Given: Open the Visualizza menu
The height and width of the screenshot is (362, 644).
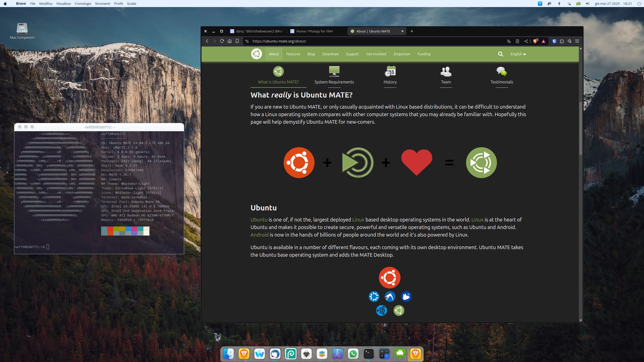Looking at the screenshot, I should [63, 4].
